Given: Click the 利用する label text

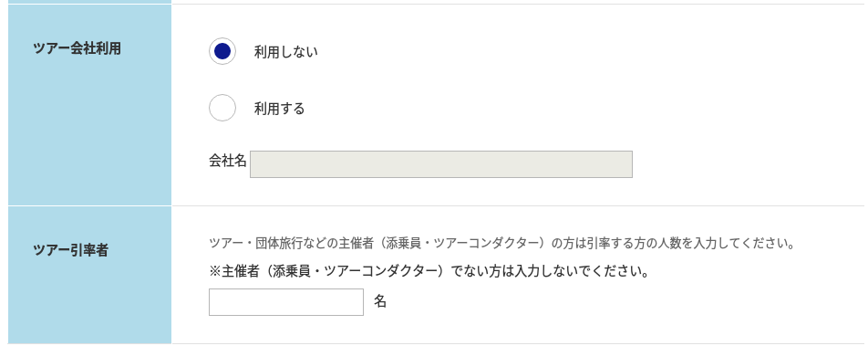Looking at the screenshot, I should [x=280, y=109].
